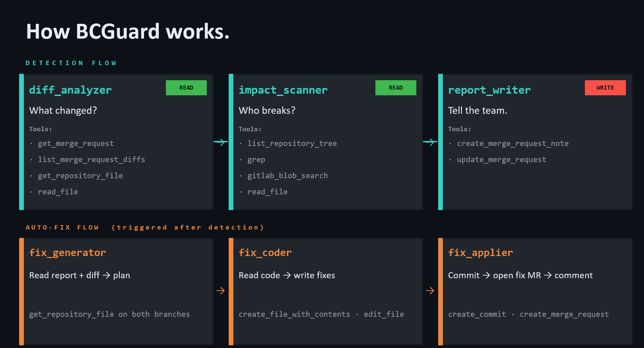Click the create_merge_request_note tool entry
This screenshot has width=644, height=348.
513,144
